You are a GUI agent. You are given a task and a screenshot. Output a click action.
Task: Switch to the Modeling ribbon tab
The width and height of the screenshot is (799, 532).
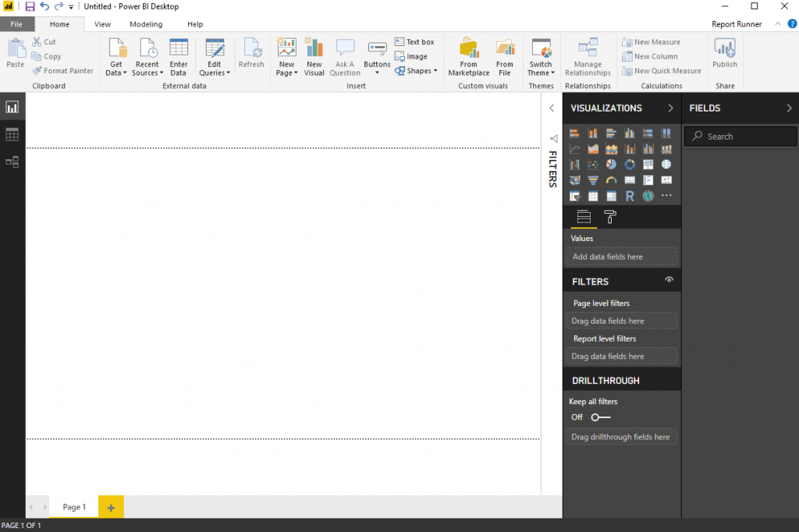pos(146,24)
